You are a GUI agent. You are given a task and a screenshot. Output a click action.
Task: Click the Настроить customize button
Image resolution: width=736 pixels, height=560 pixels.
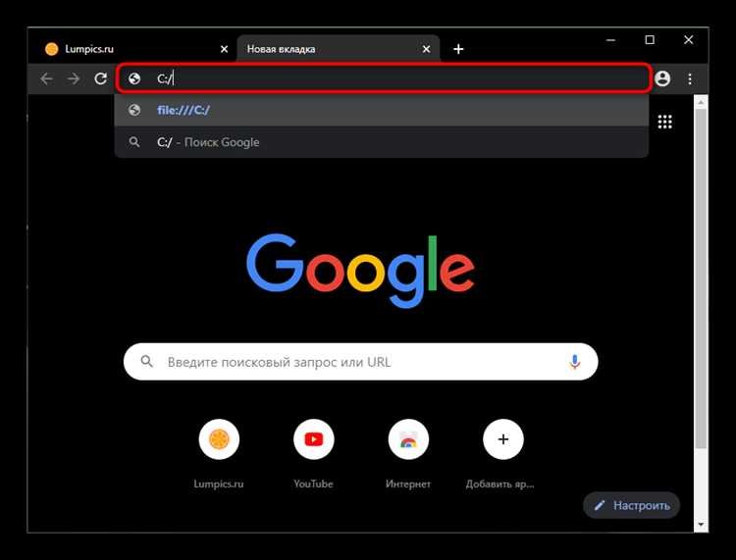click(631, 505)
